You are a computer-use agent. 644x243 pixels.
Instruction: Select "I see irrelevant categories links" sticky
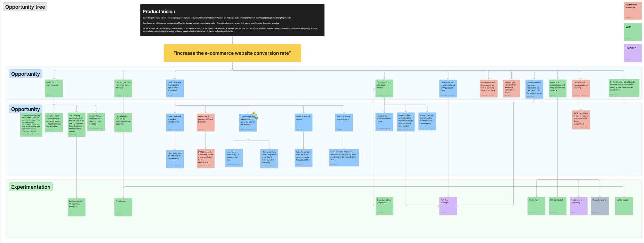[x=96, y=122]
